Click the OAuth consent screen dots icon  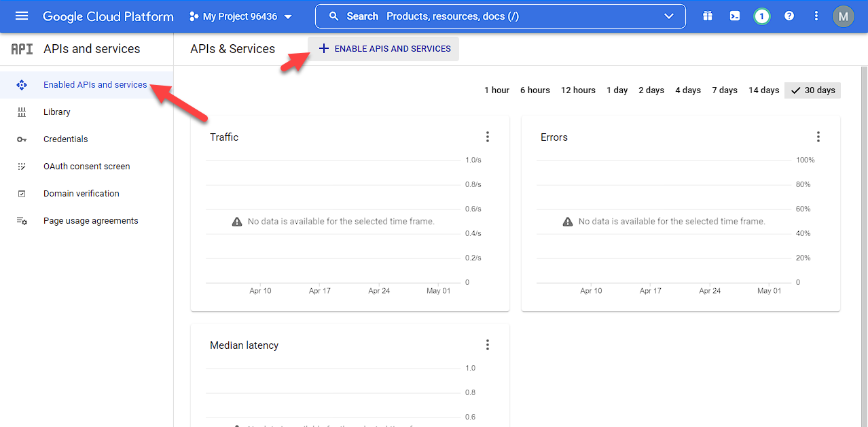point(21,167)
